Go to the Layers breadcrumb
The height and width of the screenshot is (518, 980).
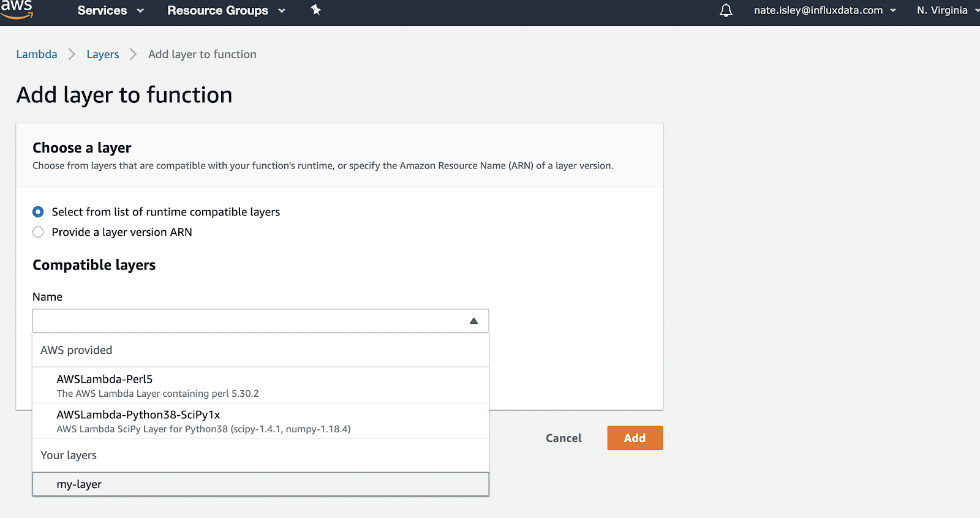[x=103, y=54]
